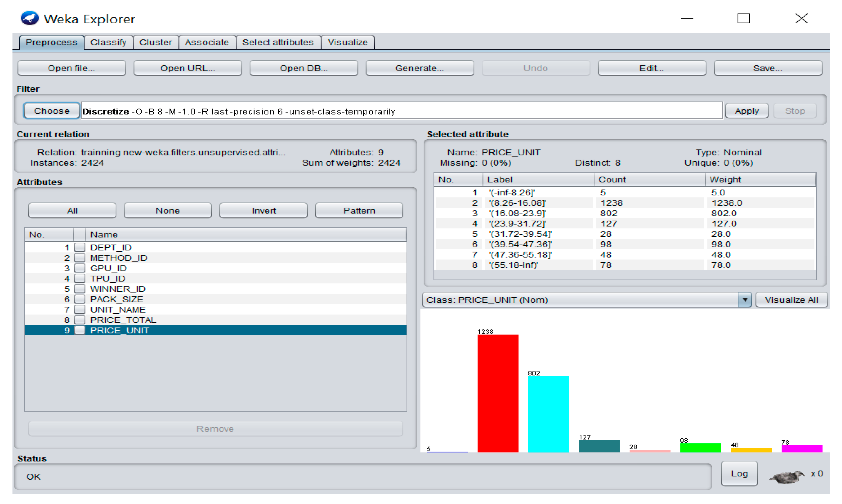The image size is (842, 504).
Task: Open the Log window
Action: click(739, 473)
